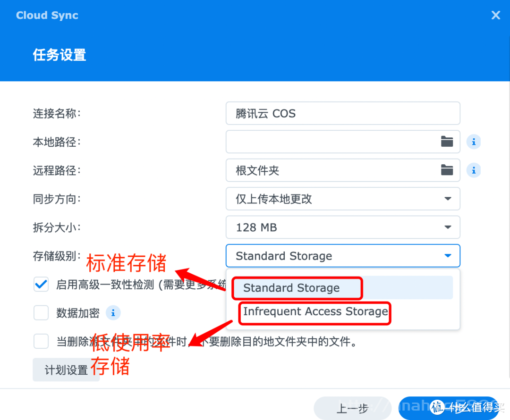Viewport: 510px width, 420px height.
Task: Click the blue confirm button at bottom right
Action: 449,408
